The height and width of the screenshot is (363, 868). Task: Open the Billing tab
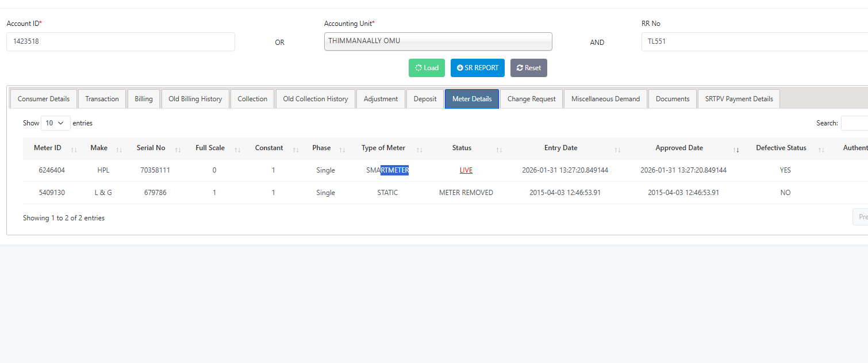coord(144,99)
